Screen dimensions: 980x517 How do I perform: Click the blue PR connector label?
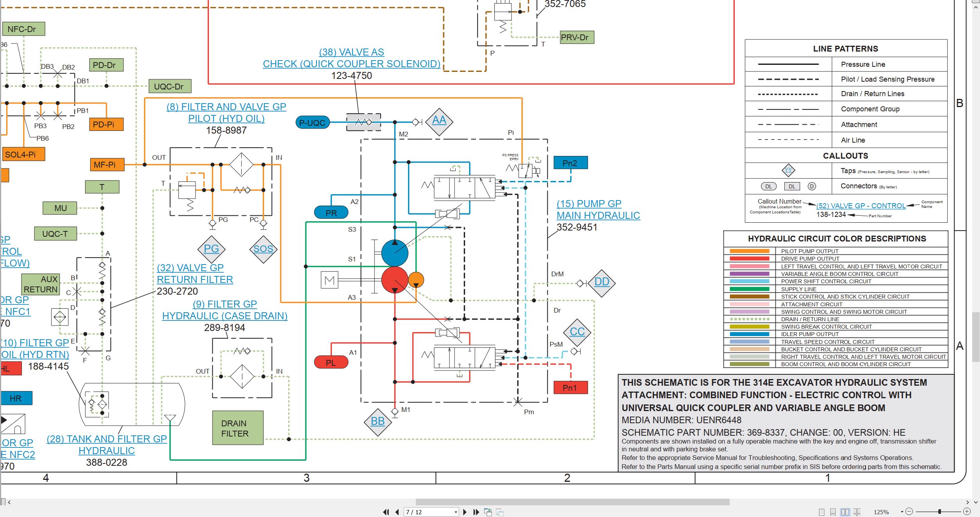coord(331,213)
